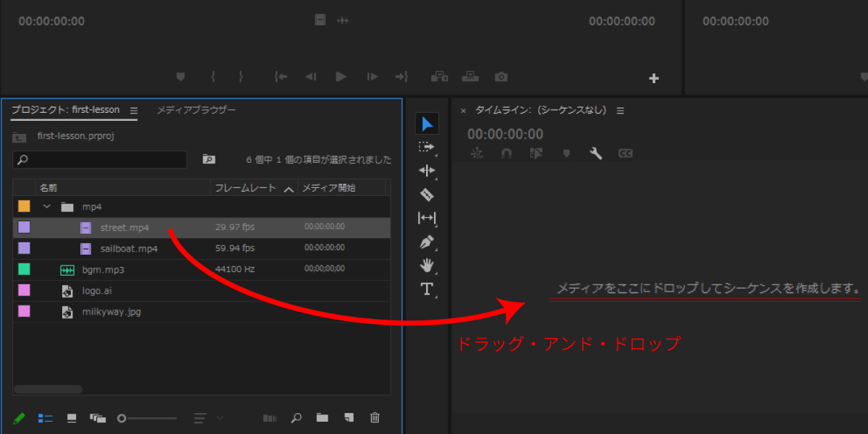The height and width of the screenshot is (434, 868).
Task: Click the pink label swatch for logo.ai
Action: 24,290
